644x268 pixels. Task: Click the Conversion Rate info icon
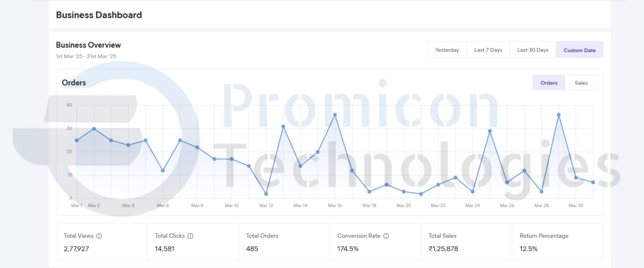(386, 236)
